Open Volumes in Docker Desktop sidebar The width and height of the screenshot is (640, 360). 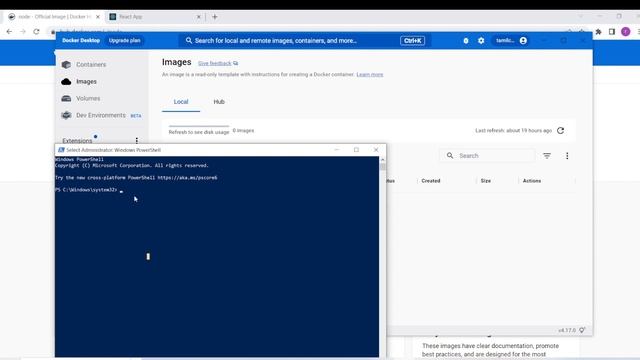(81, 98)
